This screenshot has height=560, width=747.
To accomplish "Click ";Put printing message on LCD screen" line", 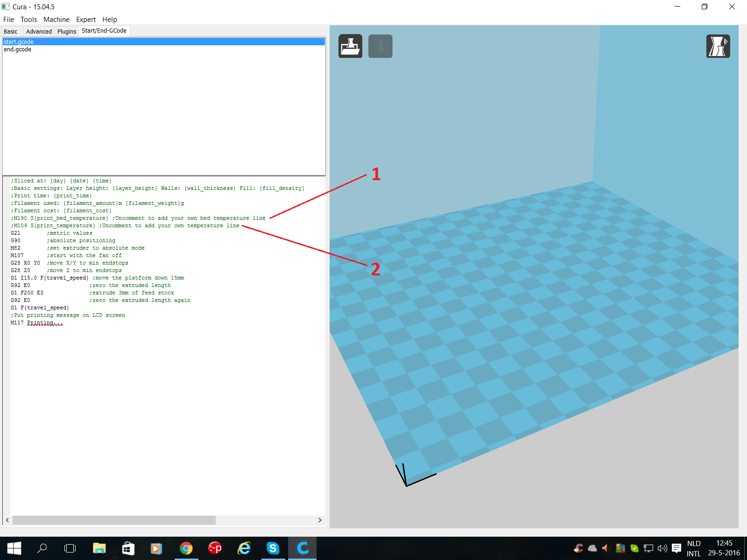I will [x=68, y=315].
